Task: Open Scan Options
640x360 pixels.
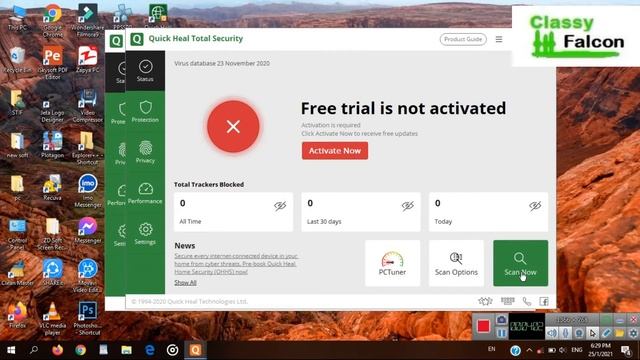Action: click(456, 263)
